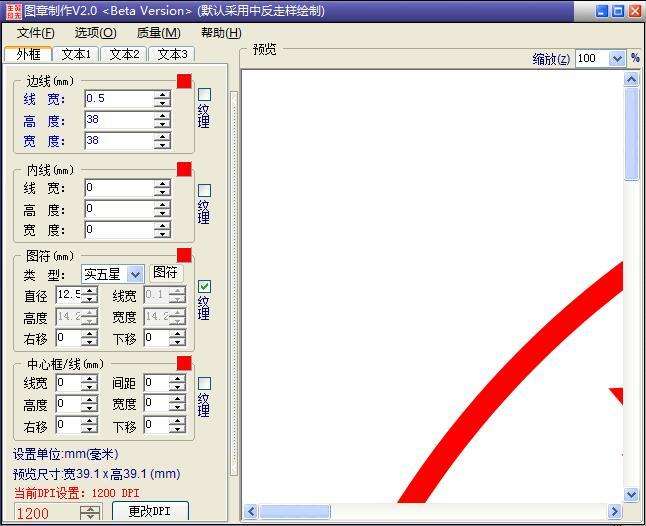The height and width of the screenshot is (526, 646).
Task: Increase 边线 高度 with up spinner
Action: coord(162,115)
